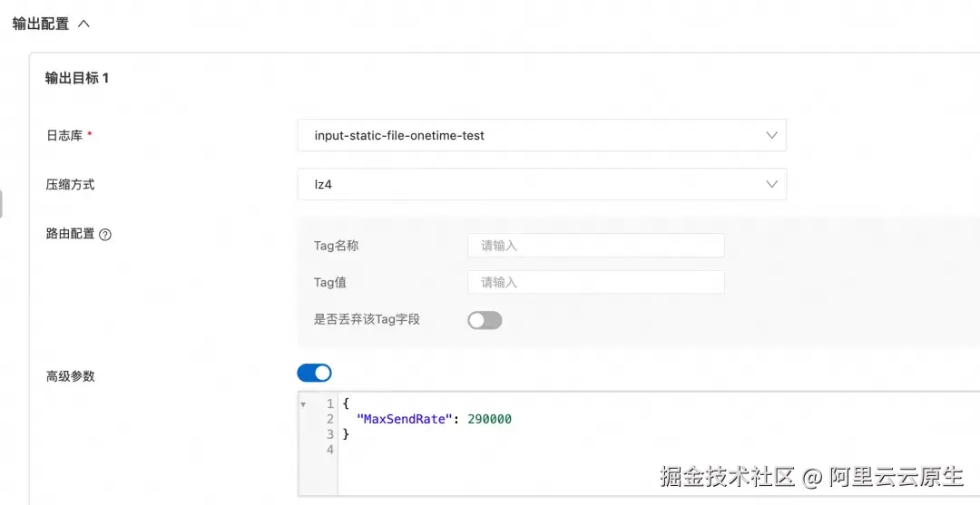The width and height of the screenshot is (980, 505).
Task: Click the 高级参数 label
Action: (70, 376)
